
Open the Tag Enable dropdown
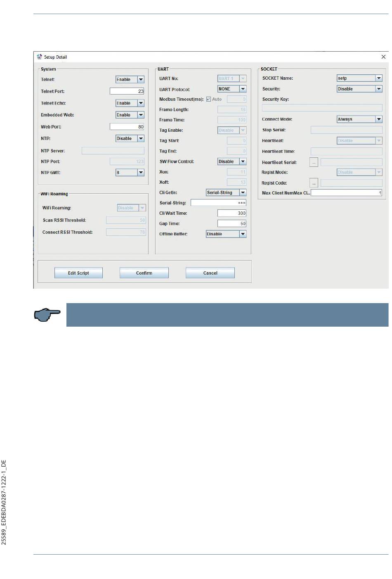pyautogui.click(x=232, y=130)
